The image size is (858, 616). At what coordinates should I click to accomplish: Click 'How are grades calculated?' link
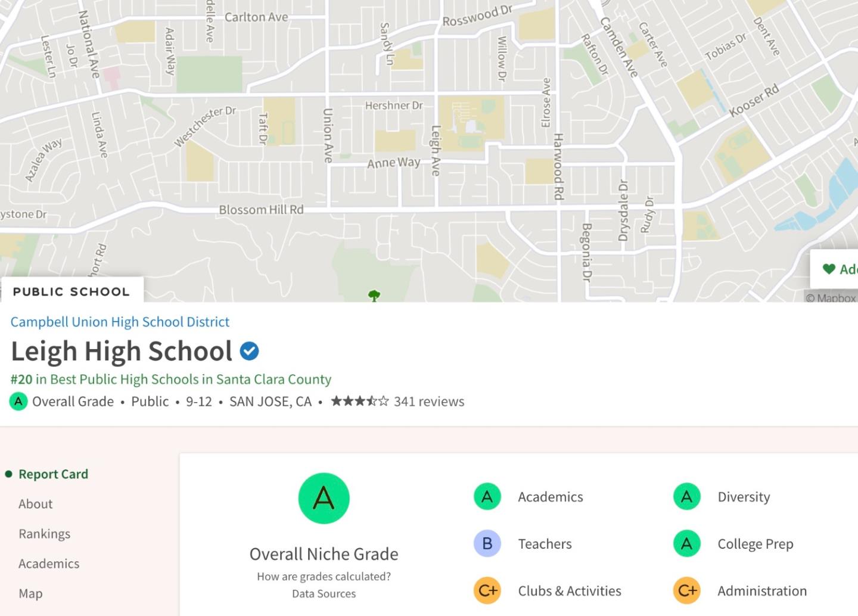point(324,577)
